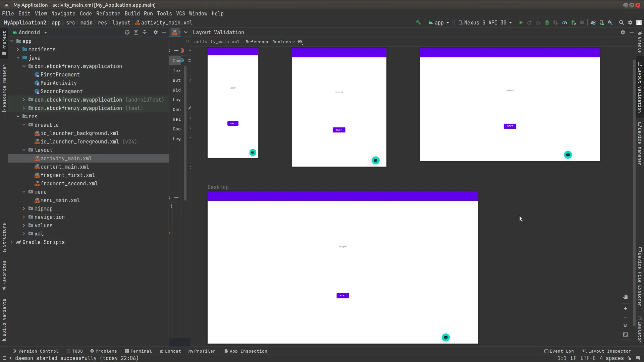
Task: Click the user account avatar icon
Action: point(639,22)
